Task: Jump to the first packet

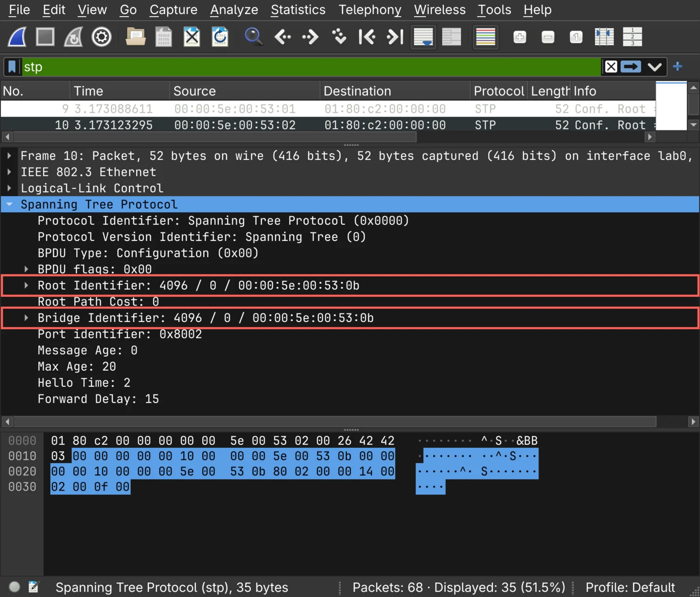Action: (x=367, y=37)
